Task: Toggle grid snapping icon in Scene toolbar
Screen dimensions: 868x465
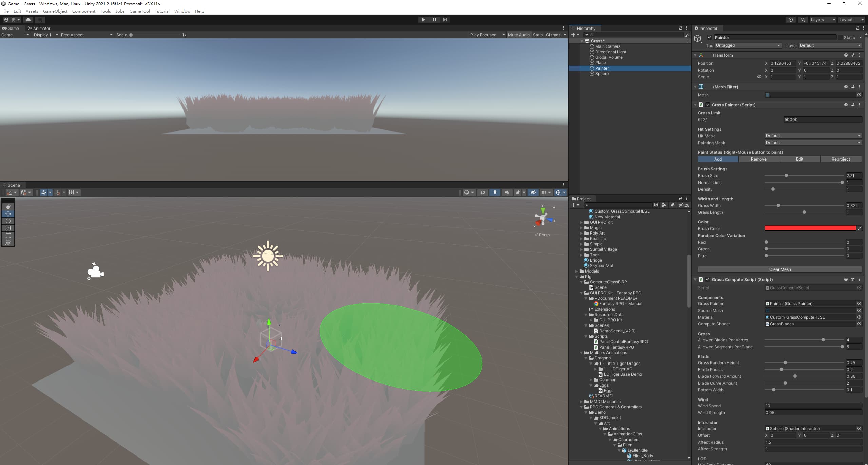Action: [x=58, y=192]
